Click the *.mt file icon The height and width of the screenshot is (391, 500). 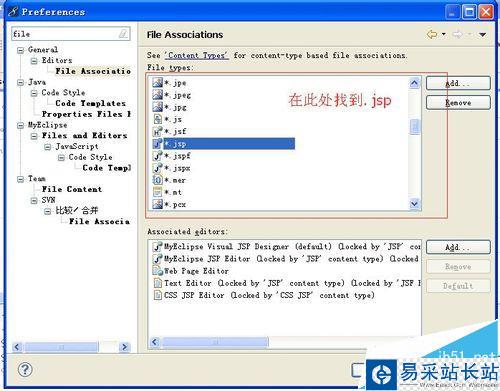(x=157, y=192)
